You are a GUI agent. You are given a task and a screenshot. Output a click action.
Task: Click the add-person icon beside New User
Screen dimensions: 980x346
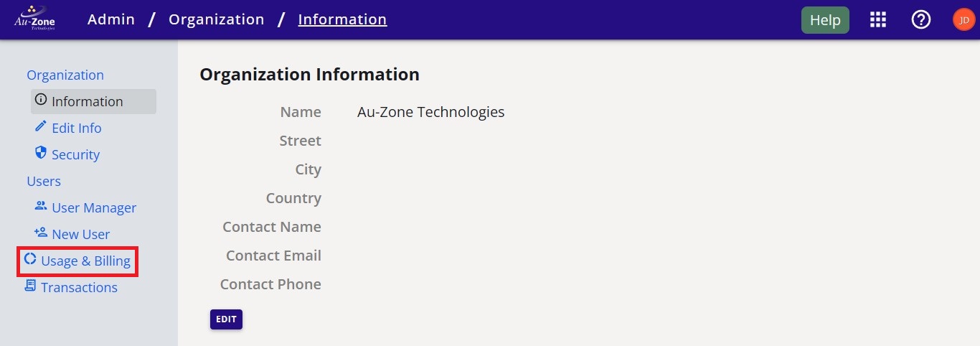41,233
